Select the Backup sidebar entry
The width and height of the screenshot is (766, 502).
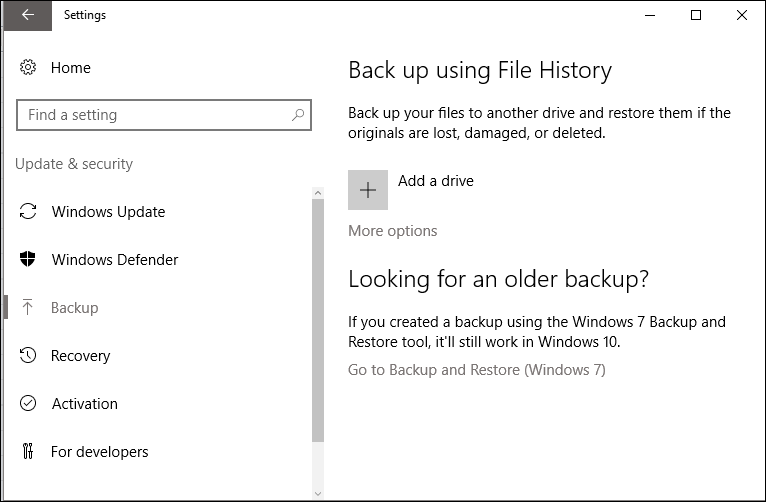click(75, 308)
